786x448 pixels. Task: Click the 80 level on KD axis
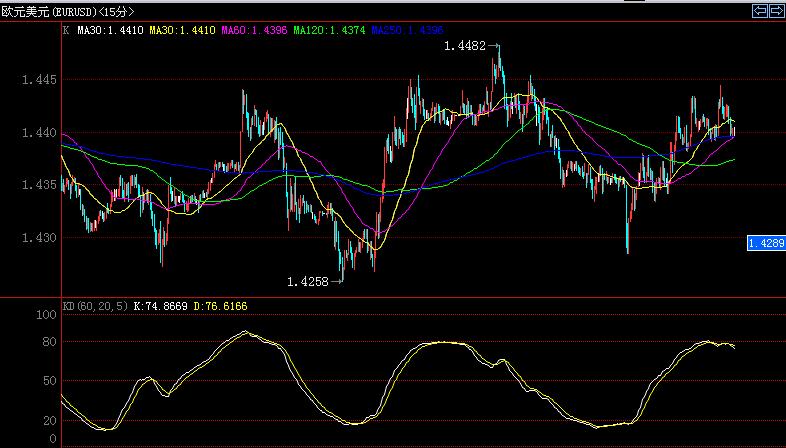50,342
